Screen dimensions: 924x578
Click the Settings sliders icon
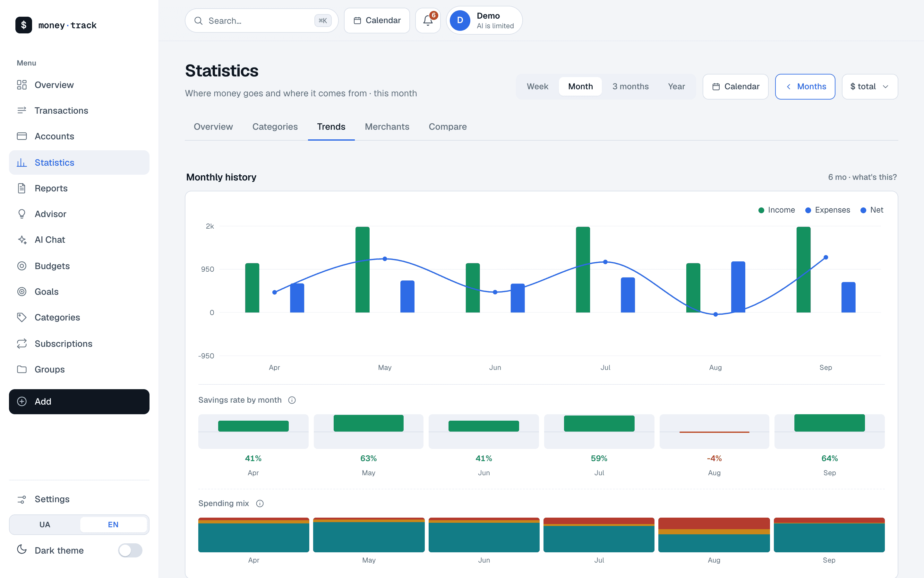[x=22, y=499]
